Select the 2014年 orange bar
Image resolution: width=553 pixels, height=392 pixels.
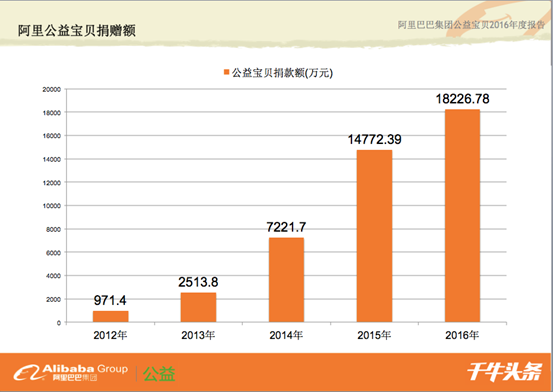(x=286, y=280)
